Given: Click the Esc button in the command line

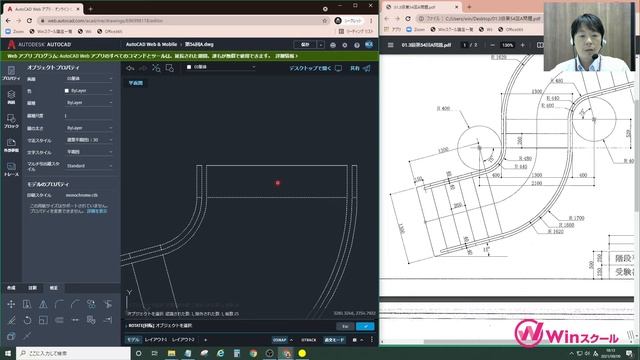Looking at the screenshot, I should pyautogui.click(x=345, y=326).
